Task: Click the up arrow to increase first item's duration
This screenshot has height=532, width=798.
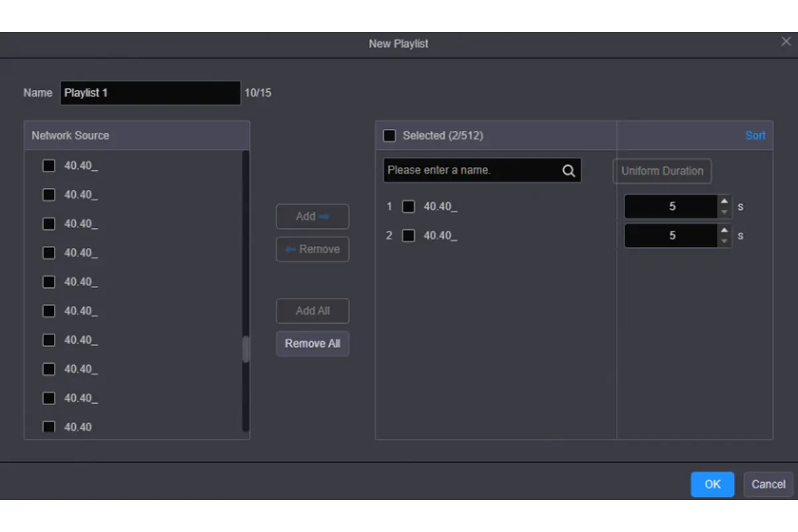Action: point(724,201)
